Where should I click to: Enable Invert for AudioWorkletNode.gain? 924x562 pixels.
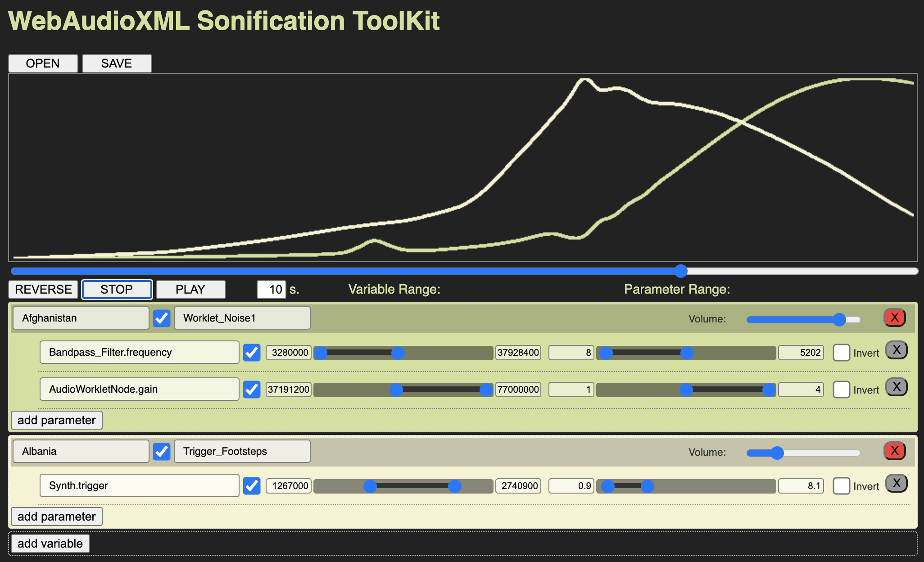coord(841,390)
